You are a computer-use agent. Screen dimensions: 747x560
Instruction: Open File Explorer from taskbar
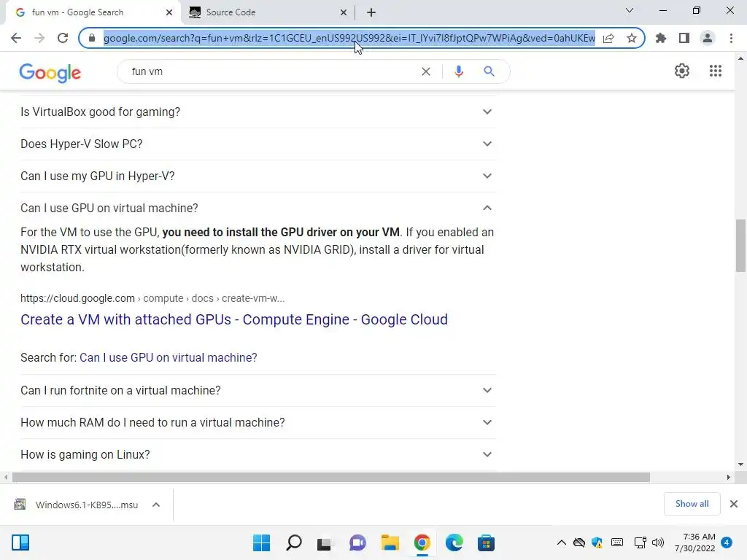coord(390,542)
